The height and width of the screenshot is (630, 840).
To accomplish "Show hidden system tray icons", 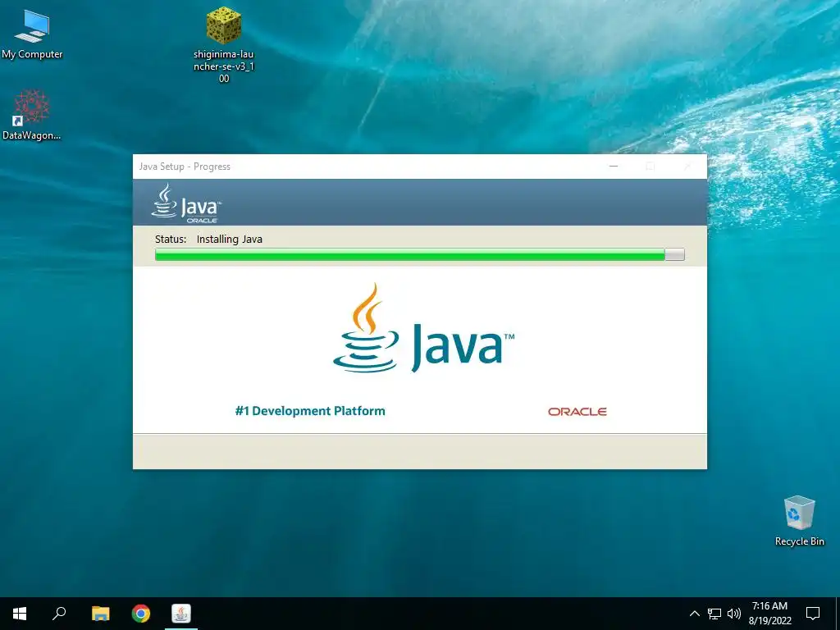I will pos(694,614).
